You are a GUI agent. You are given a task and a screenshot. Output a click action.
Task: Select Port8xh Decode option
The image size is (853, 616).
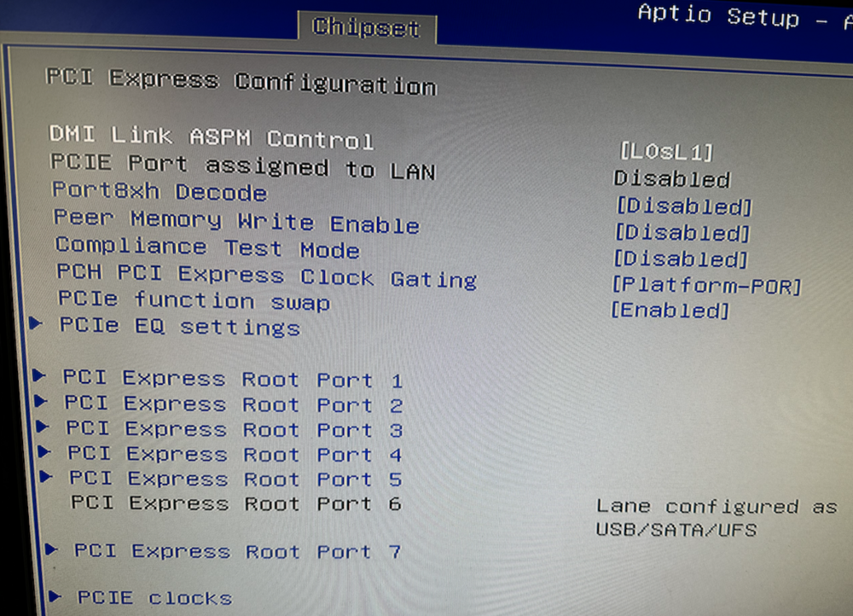160,191
